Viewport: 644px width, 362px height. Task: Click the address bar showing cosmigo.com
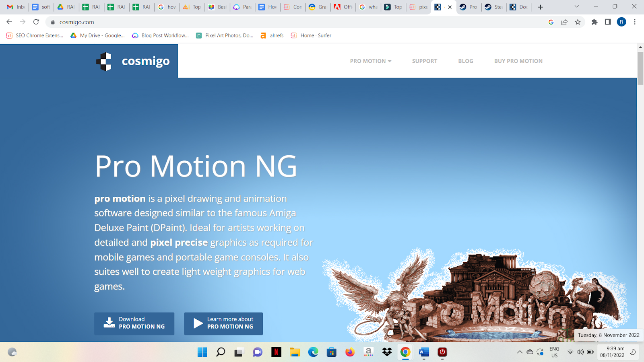coord(298,22)
